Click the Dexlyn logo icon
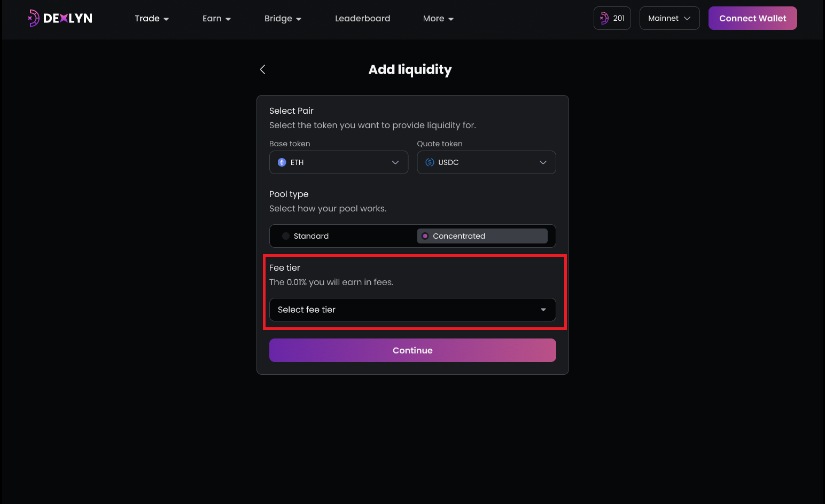This screenshot has height=504, width=825. (34, 18)
